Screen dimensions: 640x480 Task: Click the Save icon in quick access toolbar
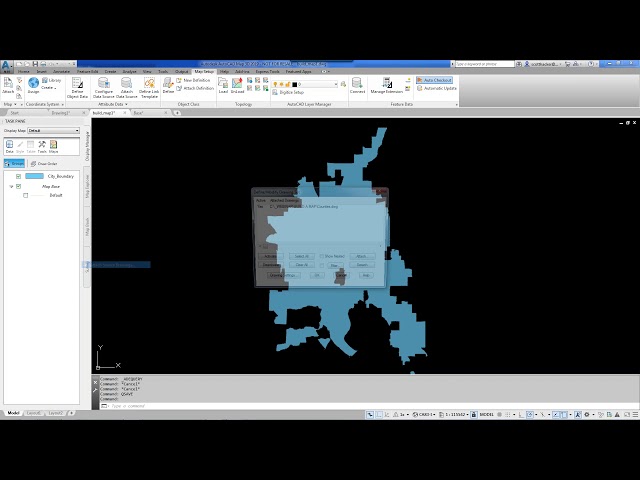(x=36, y=64)
